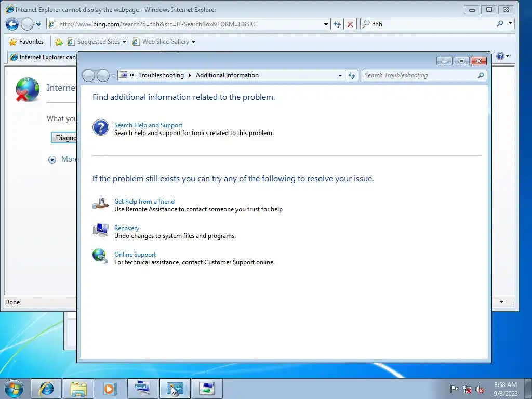Click the IE search magnifier button
Image resolution: width=532 pixels, height=399 pixels.
[500, 24]
